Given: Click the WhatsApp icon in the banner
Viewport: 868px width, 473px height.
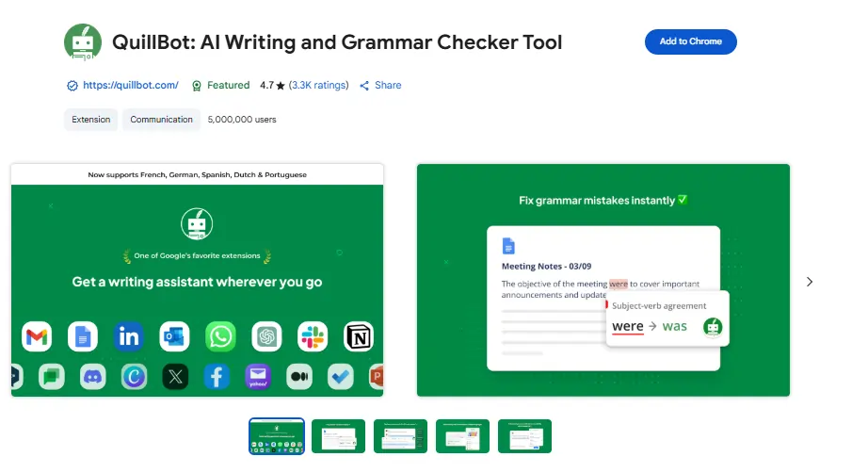Looking at the screenshot, I should pyautogui.click(x=220, y=335).
